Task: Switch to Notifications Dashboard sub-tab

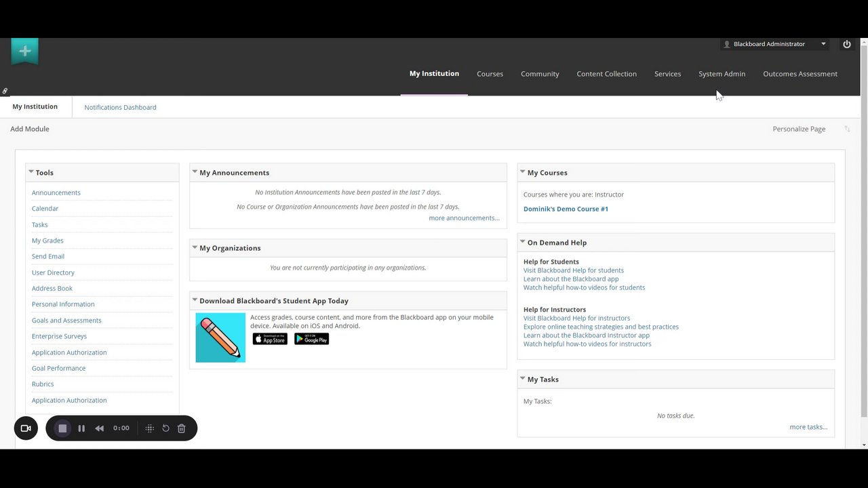Action: [120, 107]
